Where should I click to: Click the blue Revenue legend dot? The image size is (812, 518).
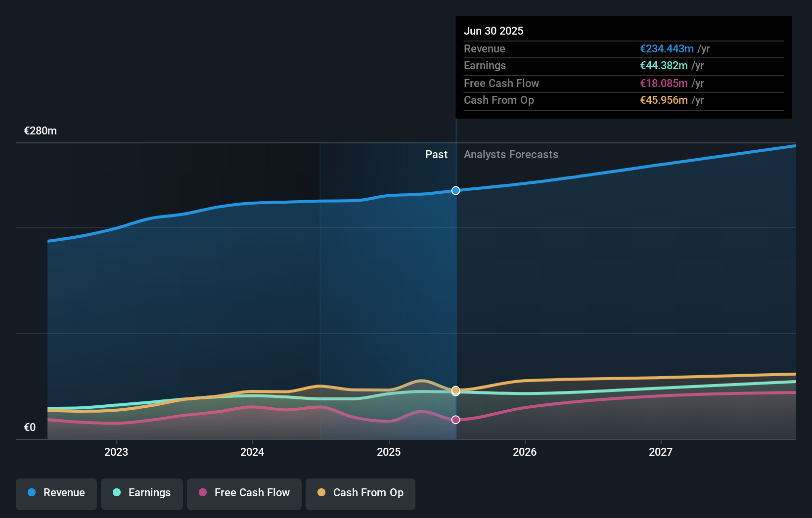31,493
